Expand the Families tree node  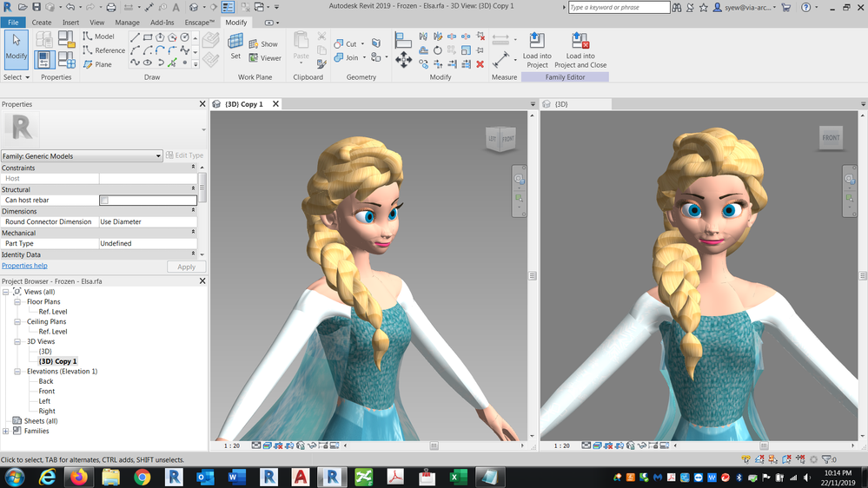point(6,431)
